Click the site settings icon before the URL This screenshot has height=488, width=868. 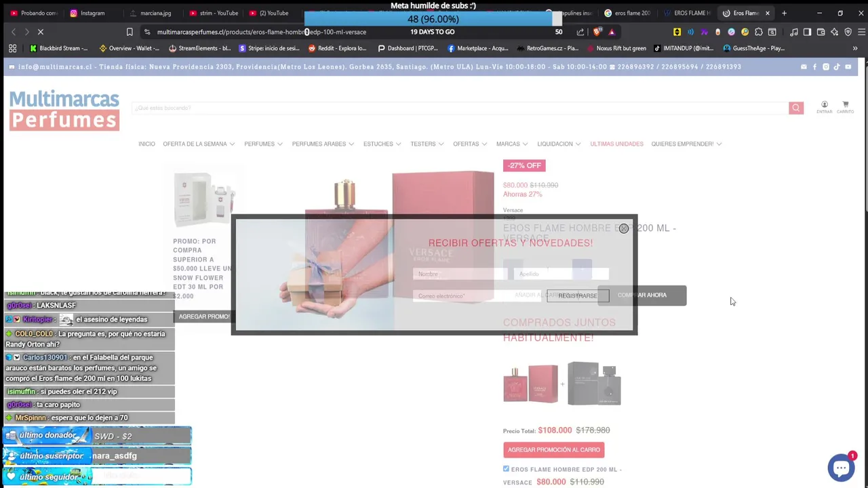(x=147, y=32)
